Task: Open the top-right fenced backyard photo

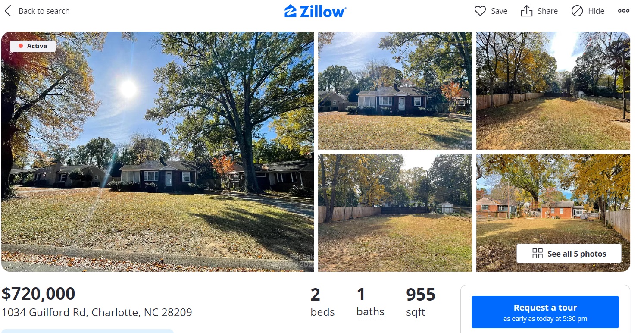Action: pos(553,91)
